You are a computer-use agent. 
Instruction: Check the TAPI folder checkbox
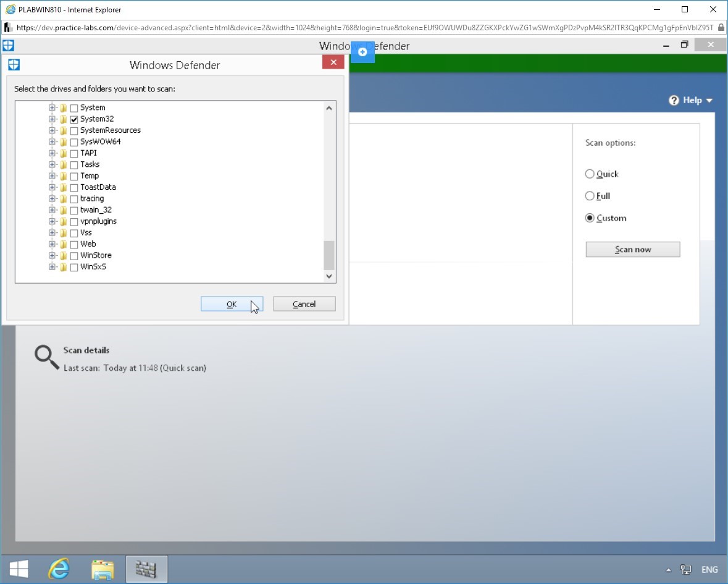(x=74, y=154)
